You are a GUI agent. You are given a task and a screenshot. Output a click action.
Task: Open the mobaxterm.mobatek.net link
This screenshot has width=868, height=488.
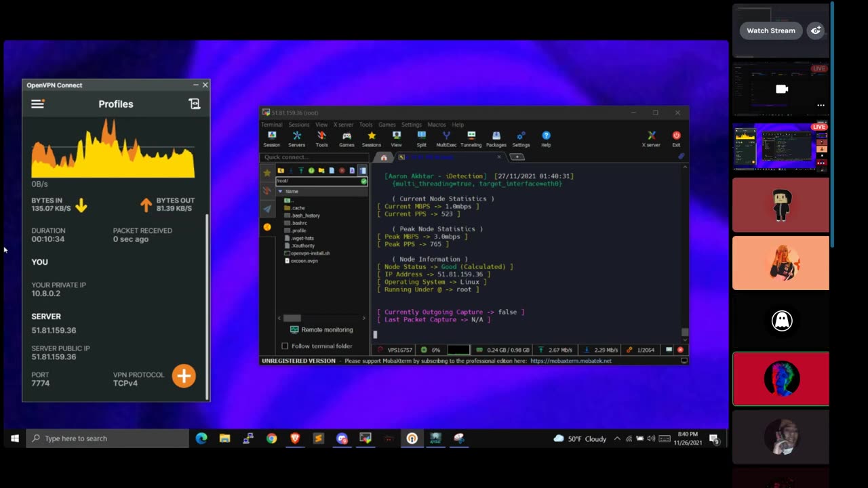571,361
